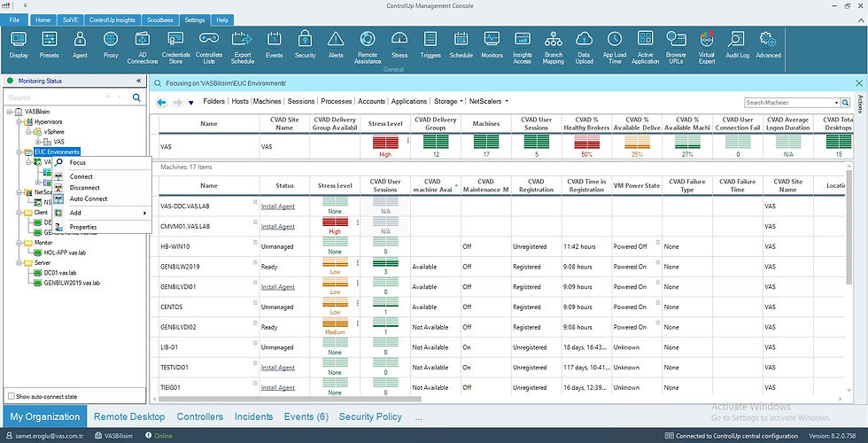Open the Search Machines dropdown arrow
The width and height of the screenshot is (868, 443).
click(836, 103)
